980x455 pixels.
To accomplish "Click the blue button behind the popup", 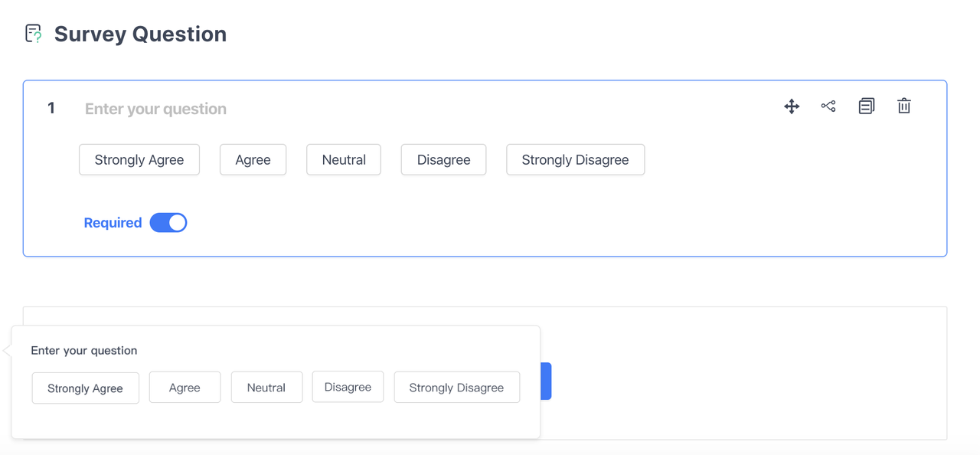I will point(546,381).
